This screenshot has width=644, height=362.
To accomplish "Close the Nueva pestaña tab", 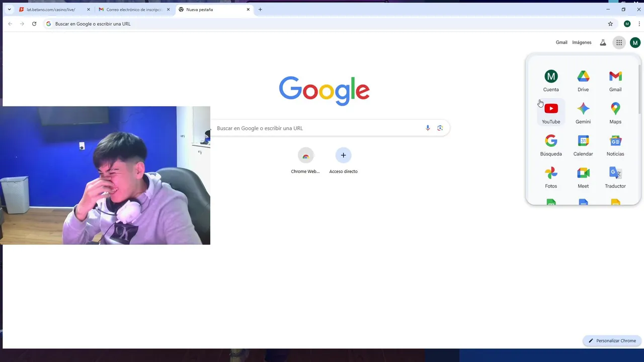I will point(248,10).
